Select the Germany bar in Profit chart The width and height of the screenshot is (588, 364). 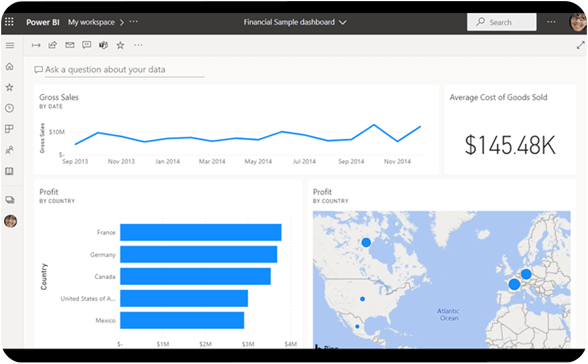tap(199, 254)
